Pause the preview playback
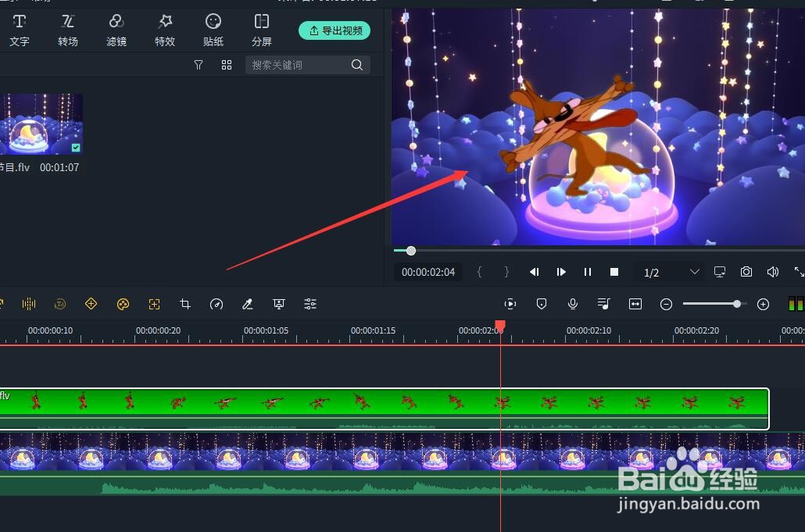Image resolution: width=805 pixels, height=532 pixels. click(x=587, y=272)
